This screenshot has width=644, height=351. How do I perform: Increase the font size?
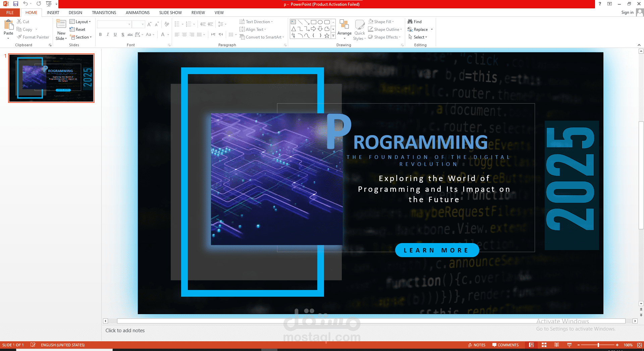click(x=149, y=24)
